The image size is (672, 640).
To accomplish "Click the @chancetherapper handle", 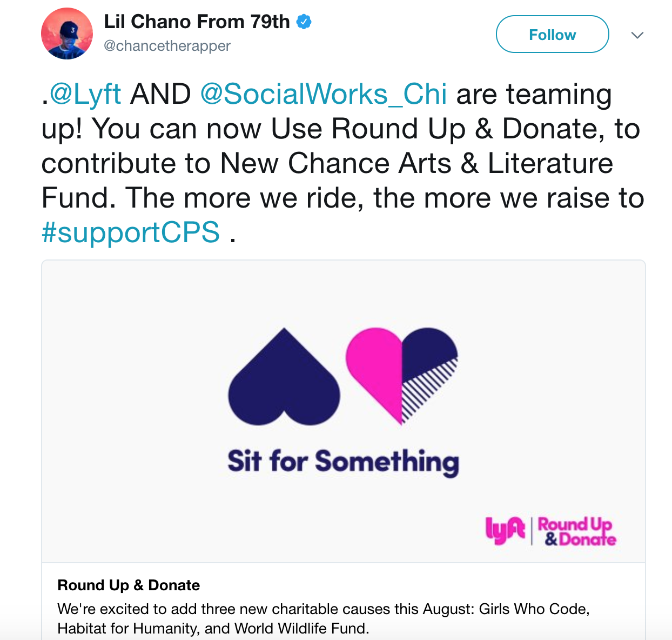I will 167,46.
